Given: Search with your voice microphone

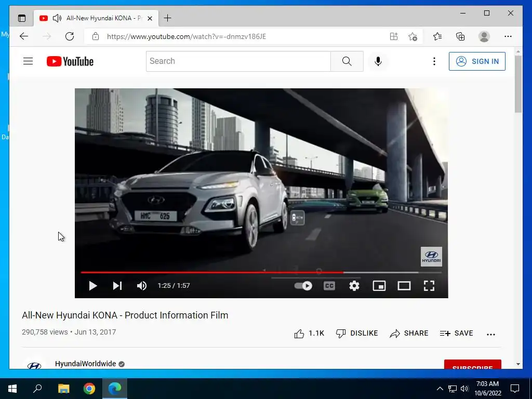Looking at the screenshot, I should coord(378,61).
